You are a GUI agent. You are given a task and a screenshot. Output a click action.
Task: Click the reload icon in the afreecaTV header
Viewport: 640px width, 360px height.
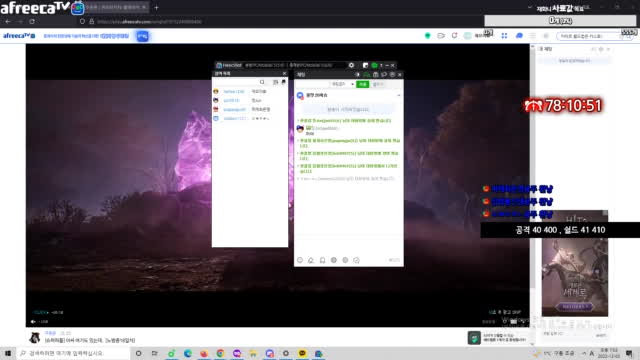(454, 36)
